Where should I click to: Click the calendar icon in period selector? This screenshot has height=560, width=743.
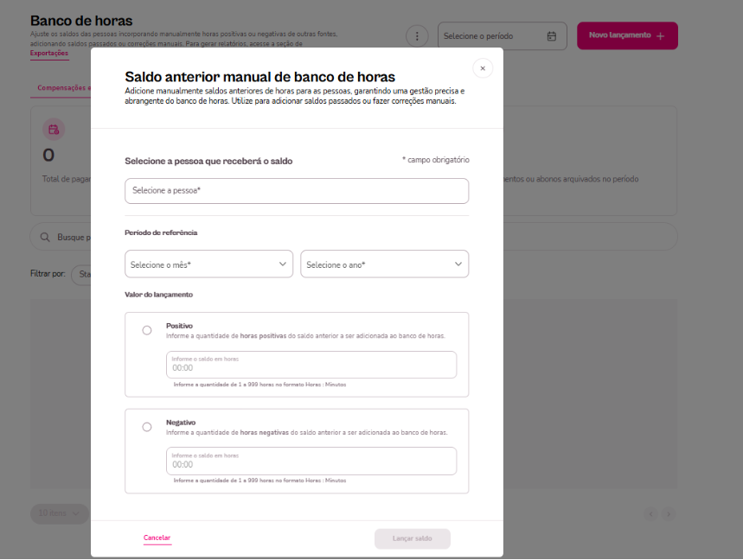point(552,36)
